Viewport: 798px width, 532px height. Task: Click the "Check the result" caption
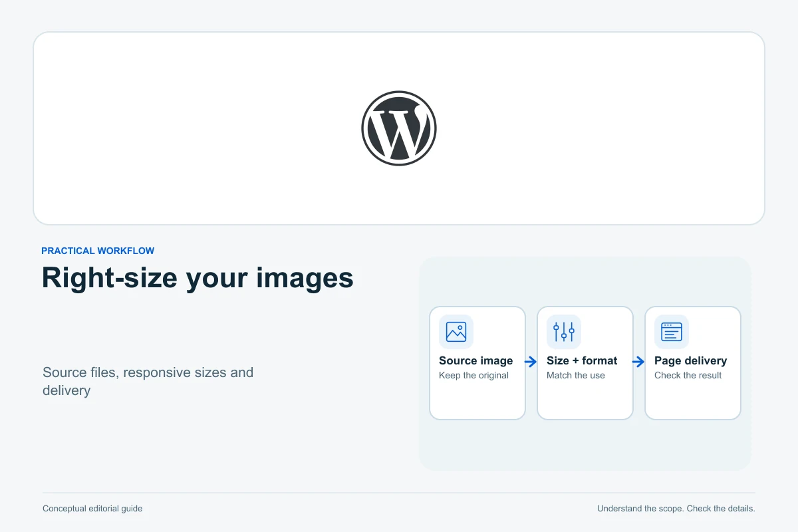(688, 375)
